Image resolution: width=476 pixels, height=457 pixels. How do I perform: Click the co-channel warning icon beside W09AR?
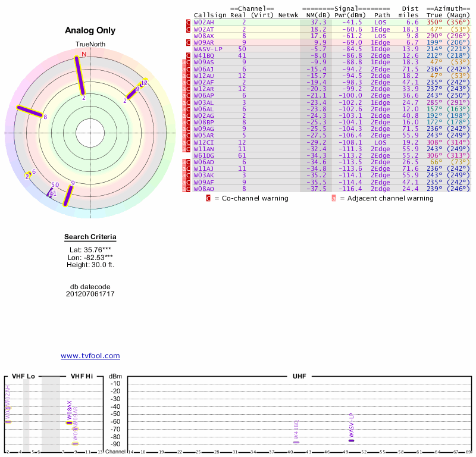pos(189,42)
